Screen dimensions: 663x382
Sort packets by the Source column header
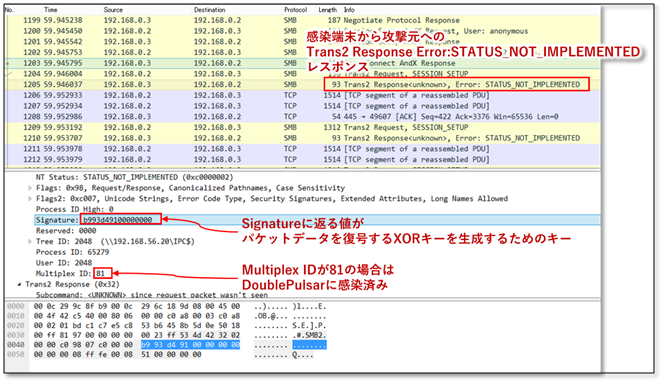113,10
